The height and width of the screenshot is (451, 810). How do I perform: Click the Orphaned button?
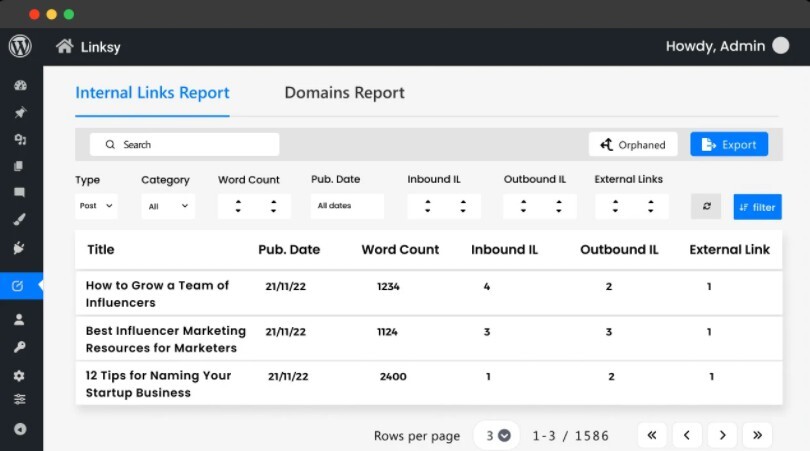pyautogui.click(x=632, y=145)
